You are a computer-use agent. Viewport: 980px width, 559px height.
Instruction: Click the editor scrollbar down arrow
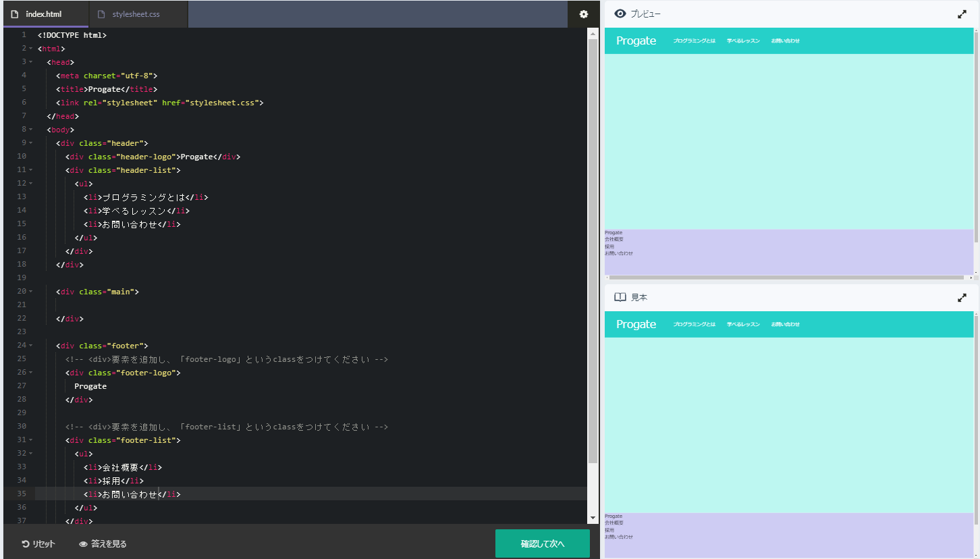point(593,518)
